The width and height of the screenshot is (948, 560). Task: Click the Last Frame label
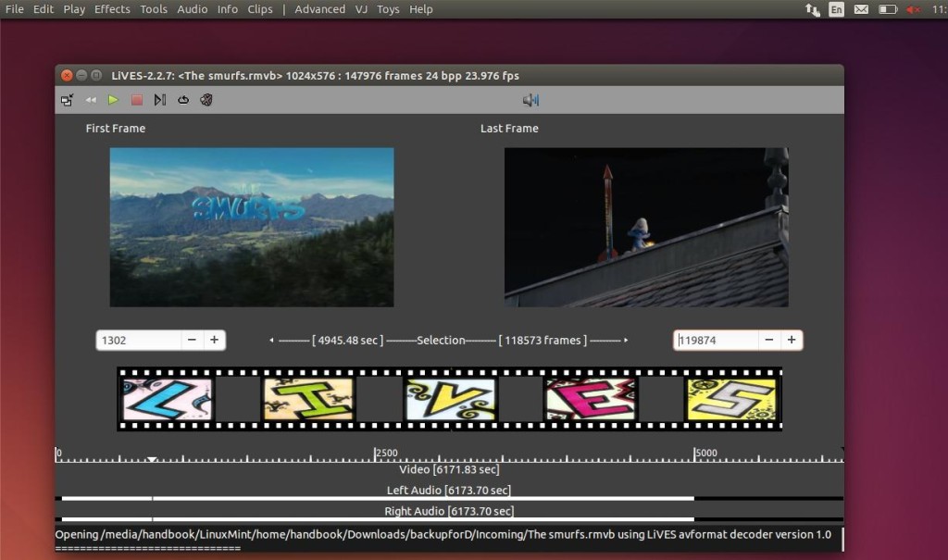tap(509, 129)
